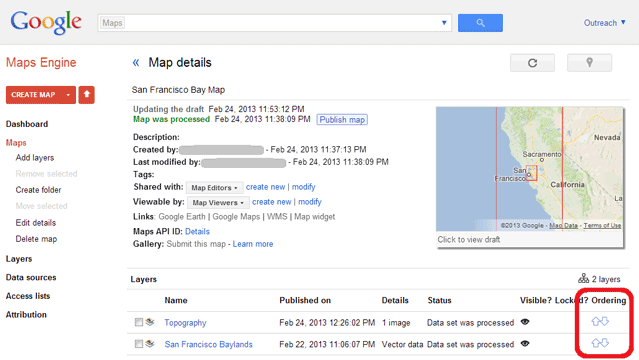639x360 pixels.
Task: Click create new next to Shared with
Action: (x=265, y=187)
